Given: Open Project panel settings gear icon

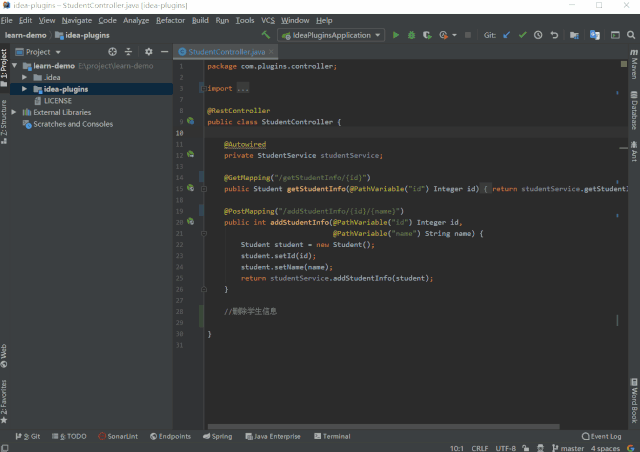Looking at the screenshot, I should (x=148, y=51).
